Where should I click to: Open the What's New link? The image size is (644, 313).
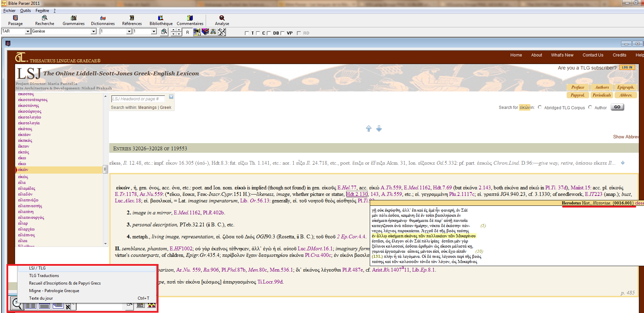click(x=562, y=55)
